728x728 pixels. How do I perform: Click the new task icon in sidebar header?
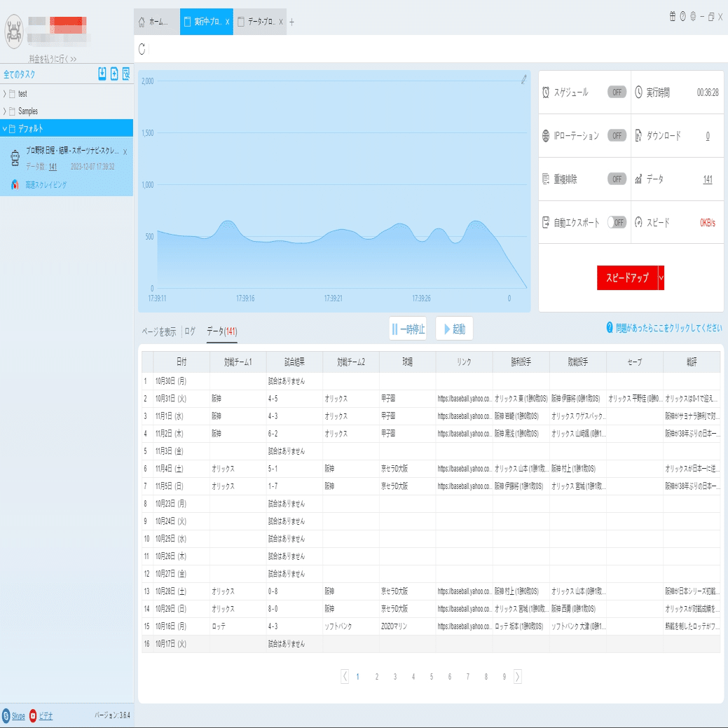tap(114, 74)
